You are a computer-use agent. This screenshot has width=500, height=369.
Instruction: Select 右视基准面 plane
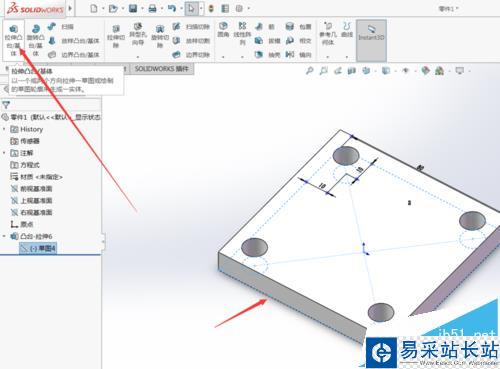pyautogui.click(x=31, y=212)
